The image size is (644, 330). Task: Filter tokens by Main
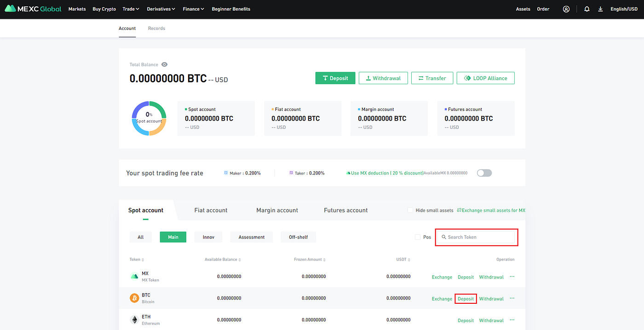click(173, 237)
